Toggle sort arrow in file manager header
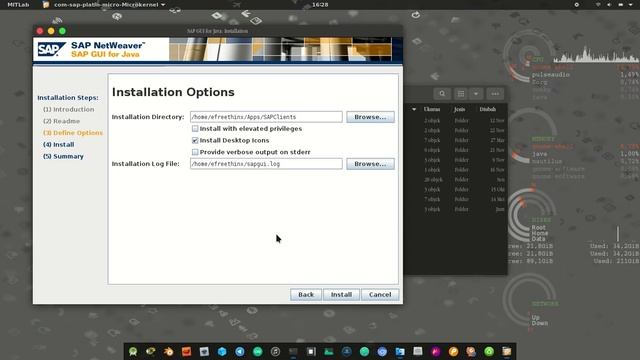This screenshot has height=360, width=640. (414, 109)
